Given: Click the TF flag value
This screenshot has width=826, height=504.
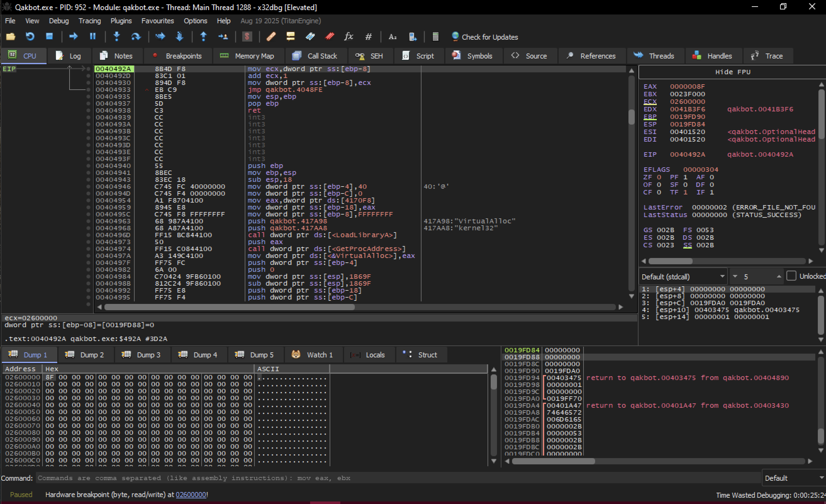Looking at the screenshot, I should 685,192.
